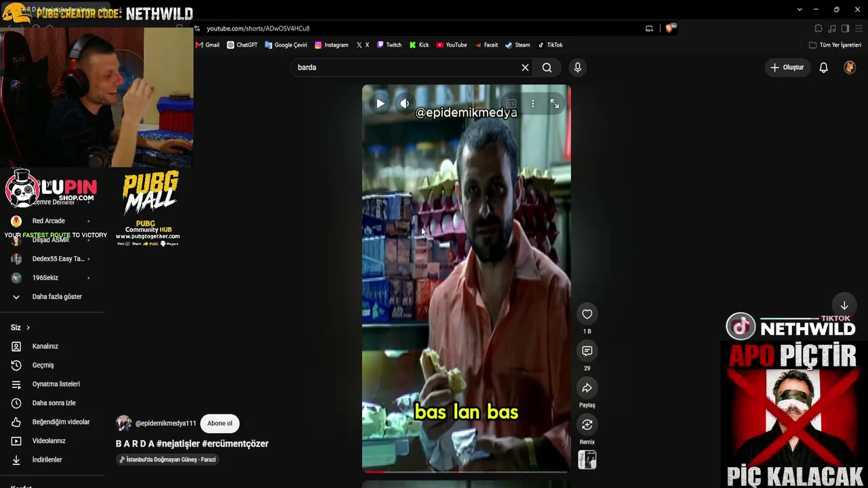Click the browser address bar URL
Screen dimensions: 868x488
tap(258, 28)
